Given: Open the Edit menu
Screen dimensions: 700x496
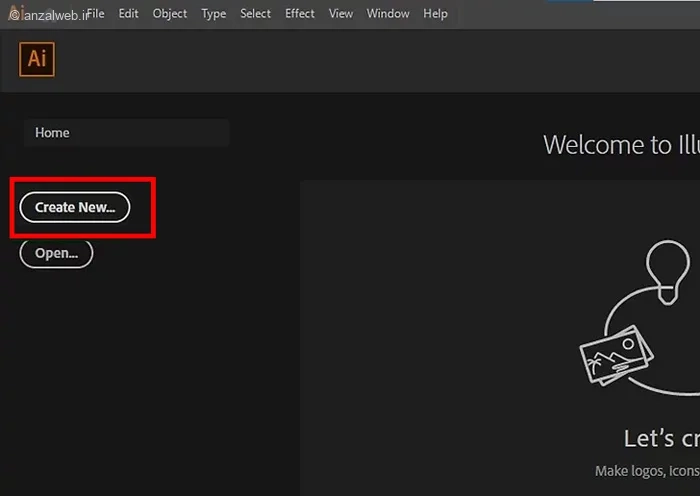Looking at the screenshot, I should (129, 14).
